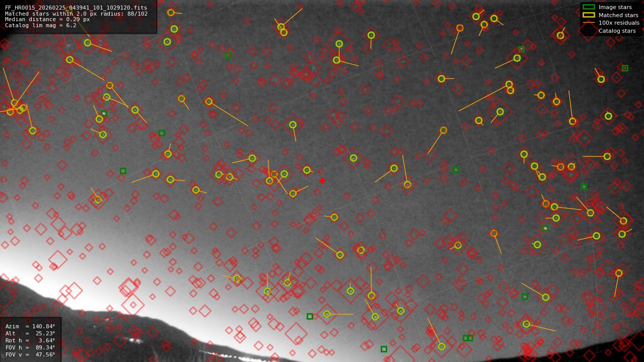644x362 pixels.
Task: Click the green Image stars legend square
Action: 589,7
